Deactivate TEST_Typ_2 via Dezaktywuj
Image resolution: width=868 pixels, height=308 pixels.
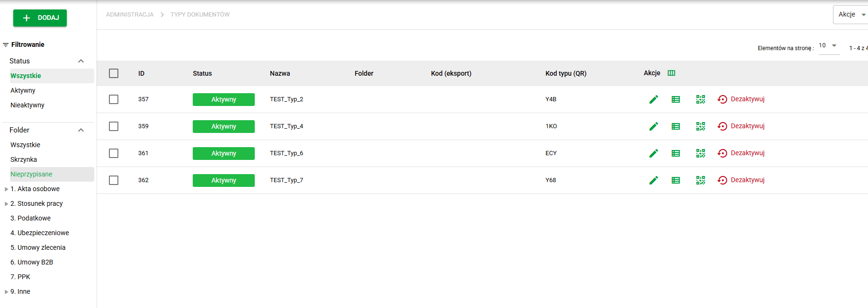(x=741, y=99)
